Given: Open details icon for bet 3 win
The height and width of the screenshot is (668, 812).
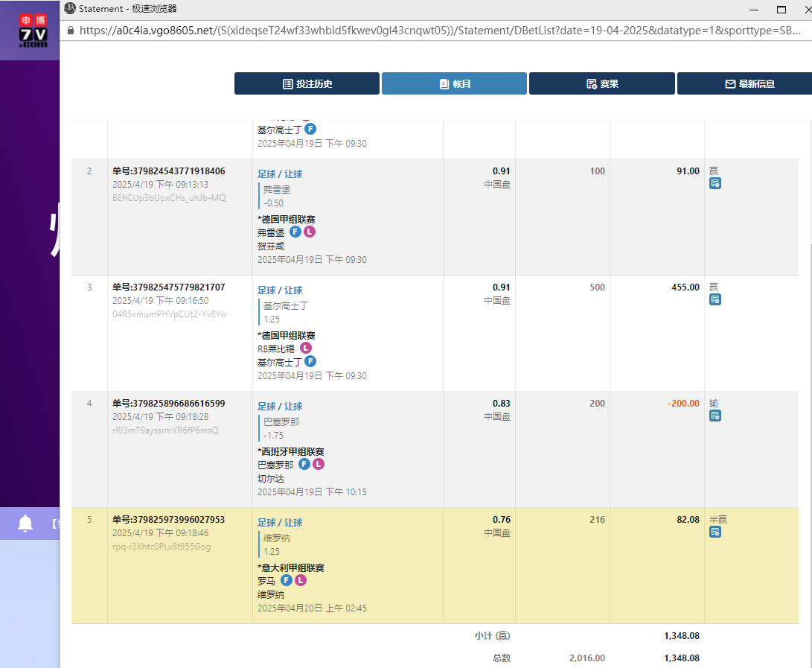Looking at the screenshot, I should coord(715,299).
